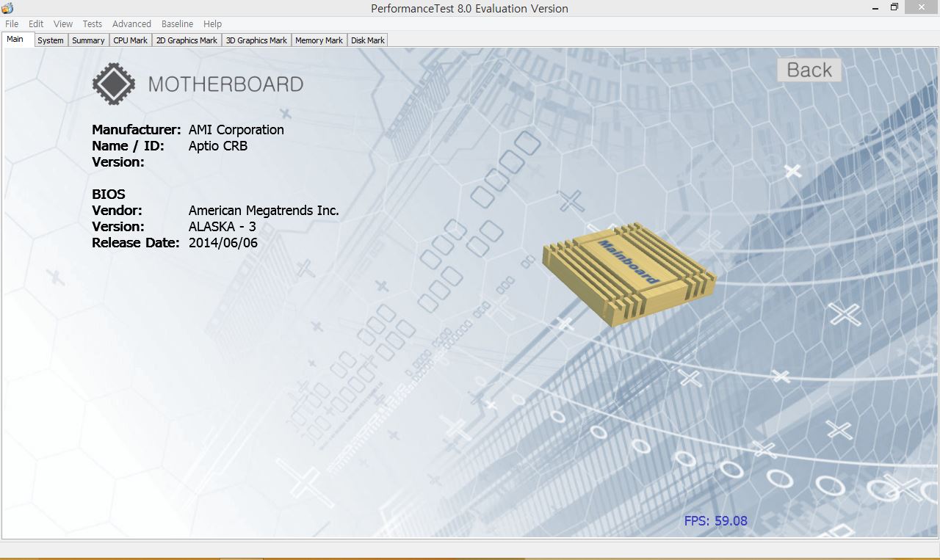Viewport: 940px width, 560px height.
Task: Open the View menu
Action: point(63,23)
